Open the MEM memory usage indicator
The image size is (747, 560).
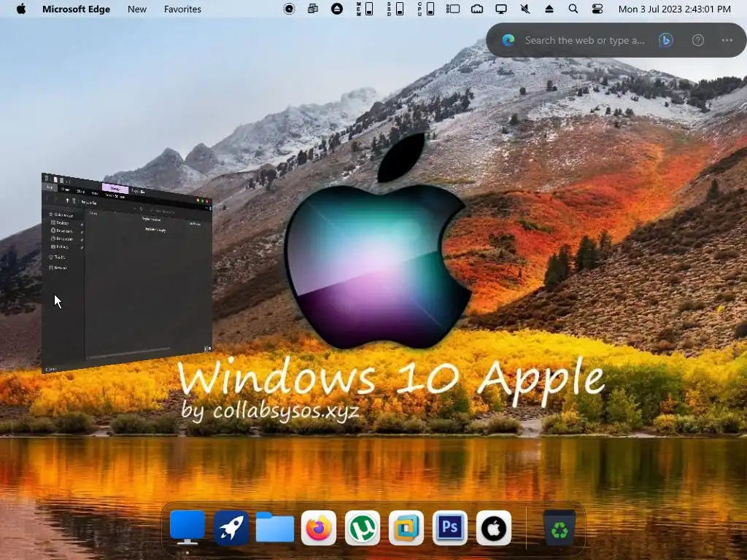tap(365, 9)
